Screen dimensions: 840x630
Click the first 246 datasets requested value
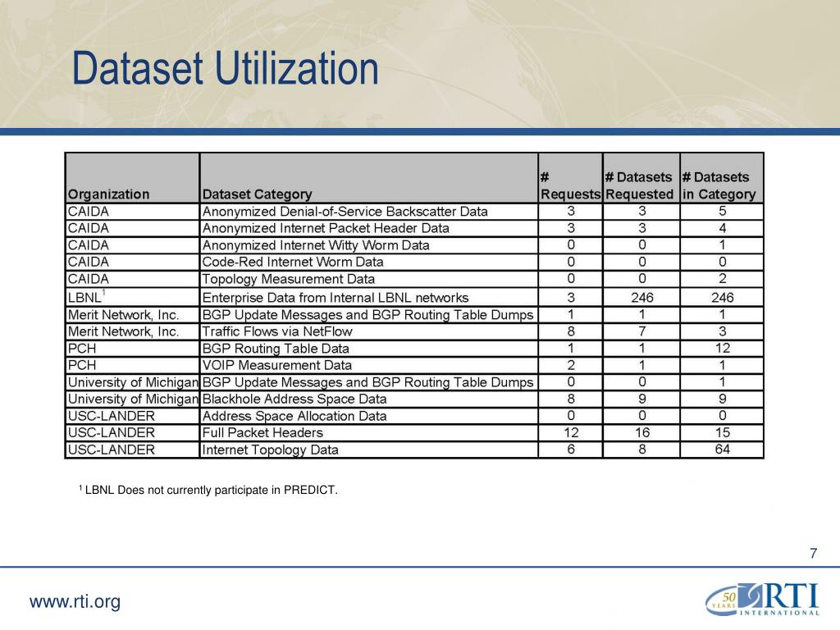(641, 297)
